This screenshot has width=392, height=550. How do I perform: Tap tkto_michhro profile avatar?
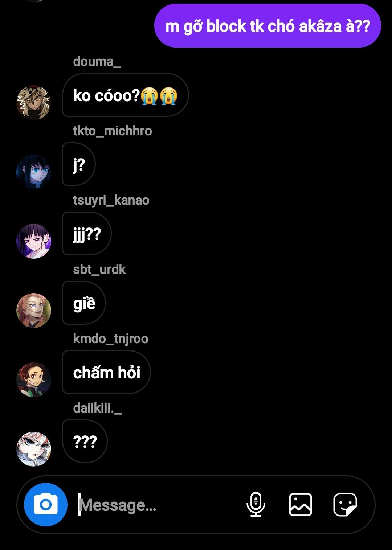click(x=34, y=172)
